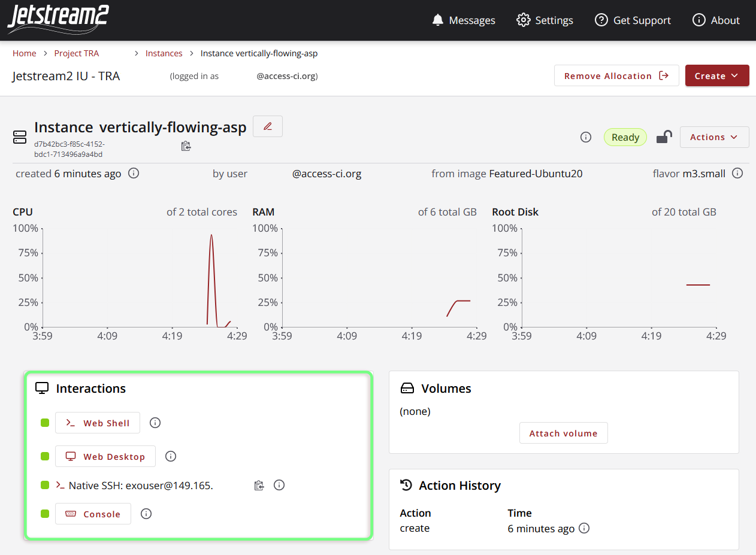
Task: Open the Messages menu
Action: [464, 20]
